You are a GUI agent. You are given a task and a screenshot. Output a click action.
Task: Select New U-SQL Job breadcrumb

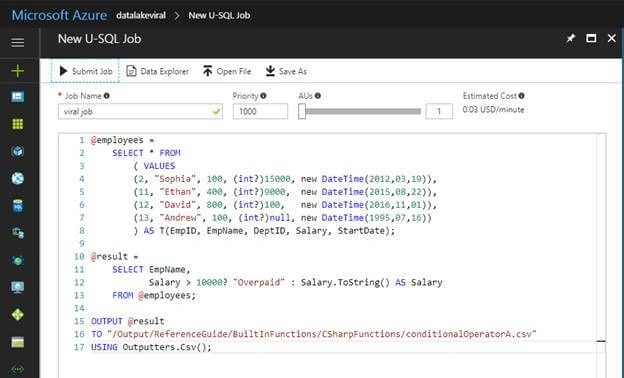[219, 16]
